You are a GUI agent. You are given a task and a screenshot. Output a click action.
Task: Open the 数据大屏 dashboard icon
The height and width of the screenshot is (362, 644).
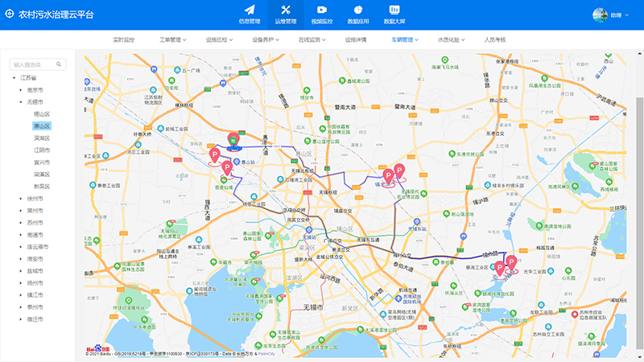point(394,10)
